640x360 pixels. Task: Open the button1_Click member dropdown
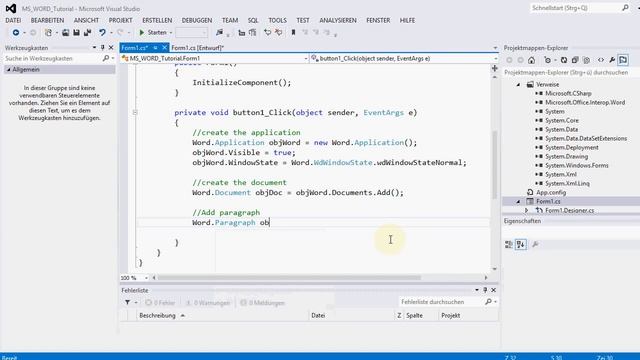[x=404, y=58]
